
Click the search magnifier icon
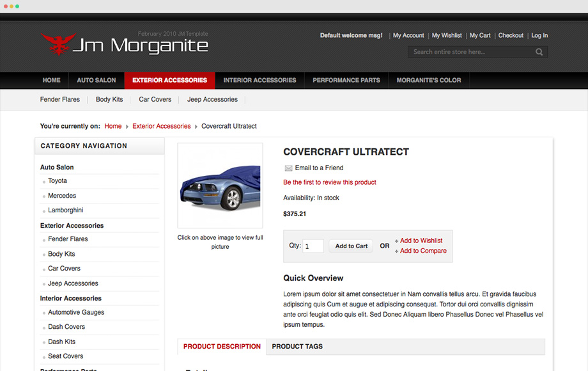[x=539, y=52]
